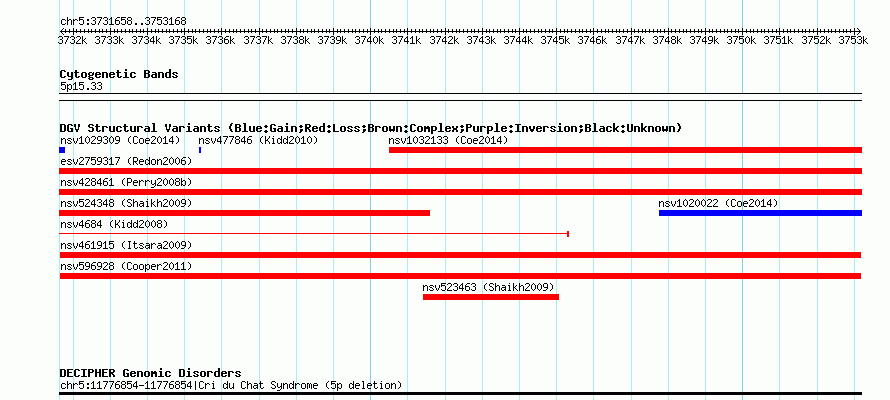
Task: Click nsv1020022 (Coe2014) variant label
Action: click(718, 203)
